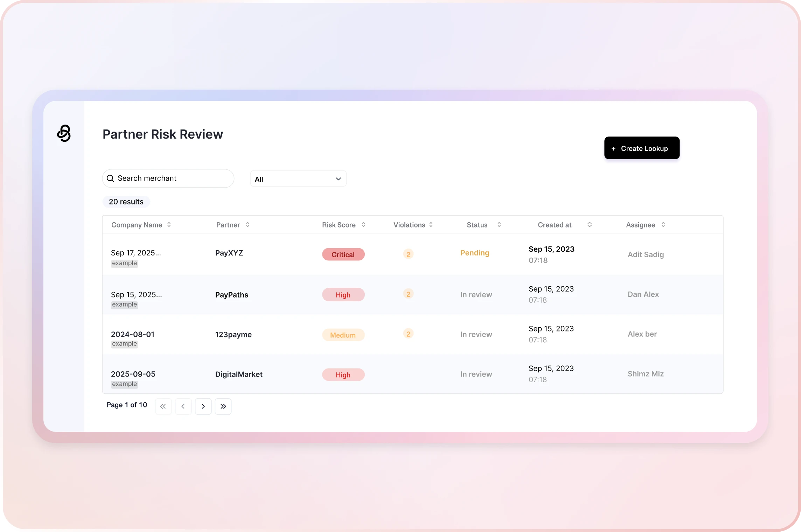Go to the next page arrow
The image size is (801, 532).
point(203,406)
